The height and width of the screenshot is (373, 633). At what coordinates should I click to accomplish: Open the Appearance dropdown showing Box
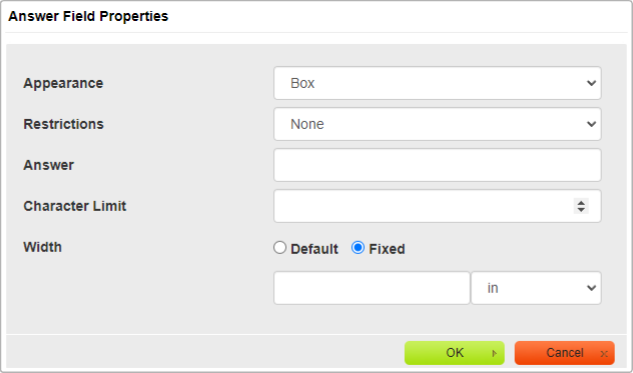pyautogui.click(x=437, y=83)
